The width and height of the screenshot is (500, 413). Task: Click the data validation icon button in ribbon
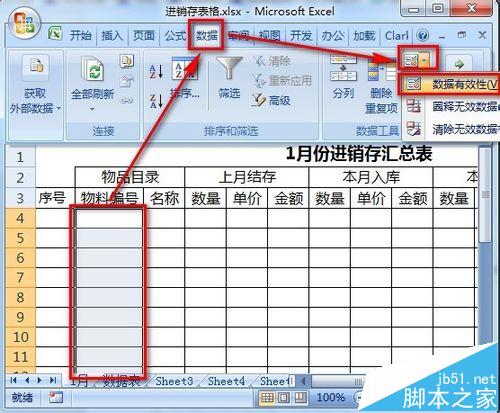(x=410, y=60)
